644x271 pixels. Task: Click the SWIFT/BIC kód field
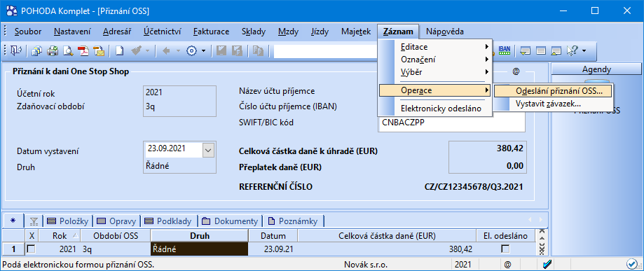[451, 123]
